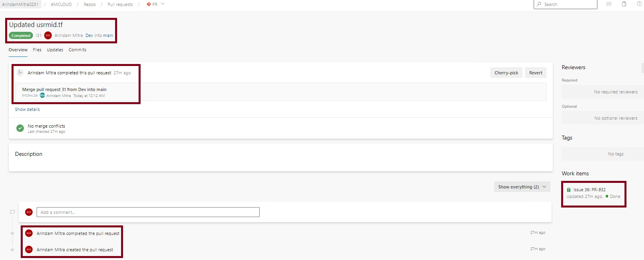Click the red AM author avatar near title
Image resolution: width=644 pixels, height=260 pixels.
(x=48, y=35)
